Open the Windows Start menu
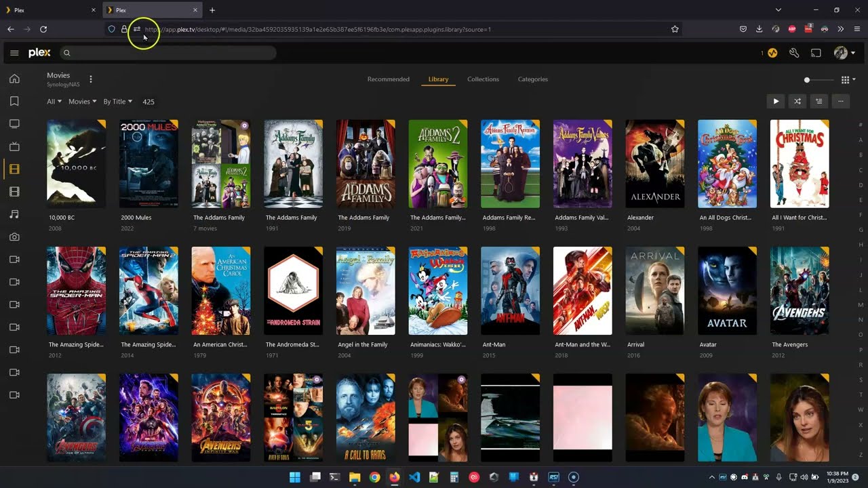 [x=295, y=477]
